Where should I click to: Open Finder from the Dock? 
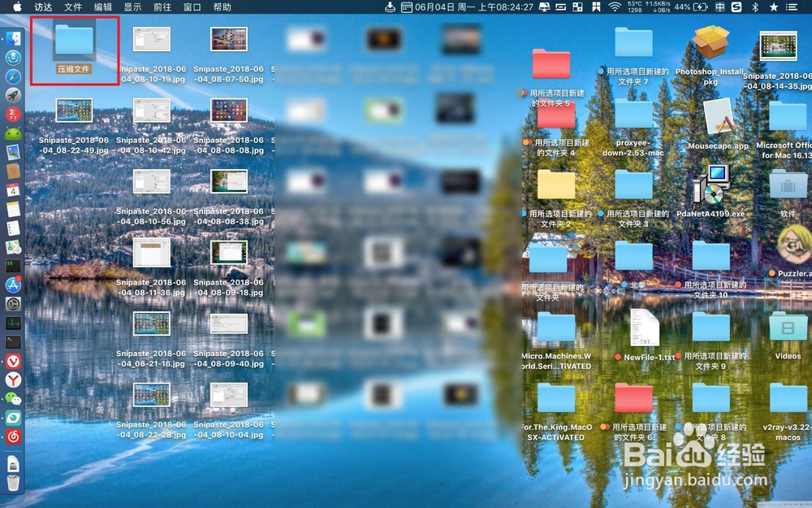13,38
